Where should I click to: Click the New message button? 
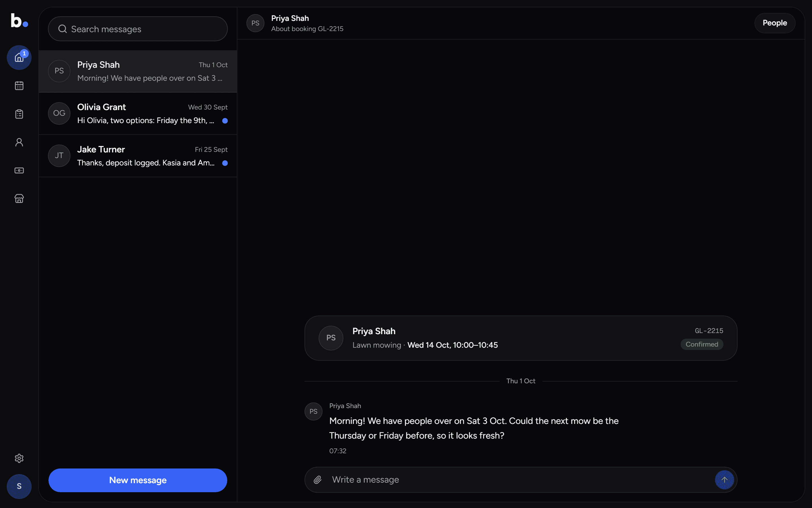[x=138, y=480]
